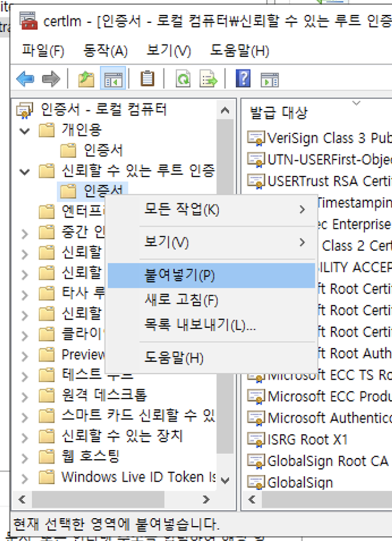Click the tree pane scroll up arrow
The image size is (392, 541).
(225, 111)
